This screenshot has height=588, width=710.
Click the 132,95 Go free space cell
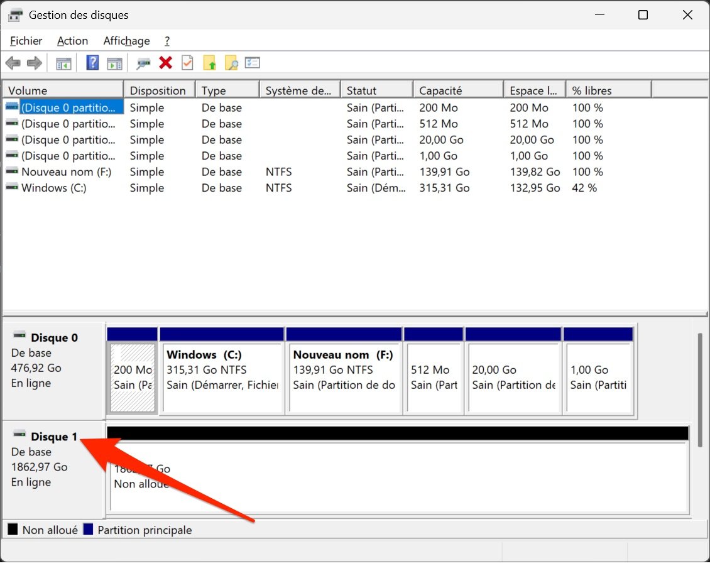pyautogui.click(x=535, y=187)
